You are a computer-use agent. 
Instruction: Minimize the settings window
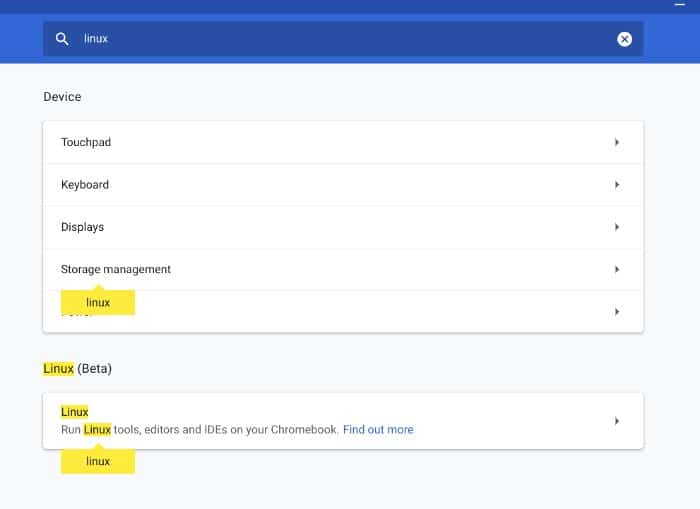click(x=680, y=6)
